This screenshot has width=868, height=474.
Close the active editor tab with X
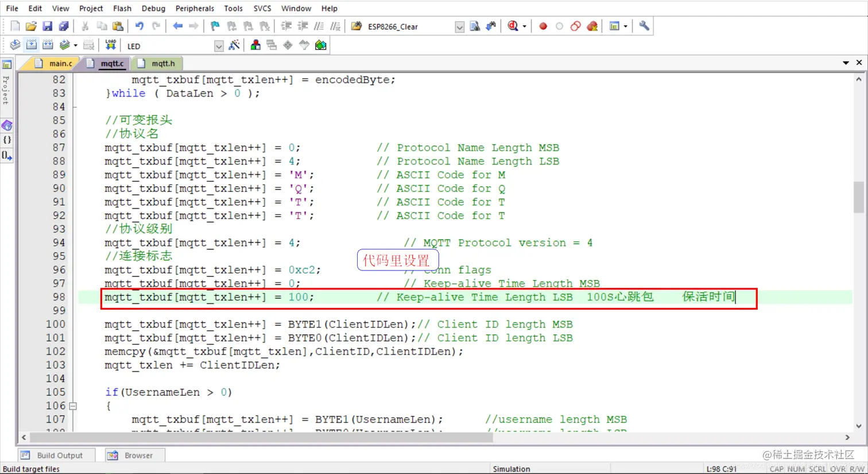point(859,63)
